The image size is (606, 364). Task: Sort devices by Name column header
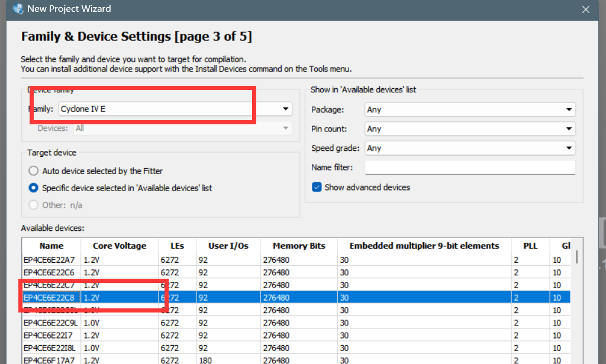[x=51, y=246]
